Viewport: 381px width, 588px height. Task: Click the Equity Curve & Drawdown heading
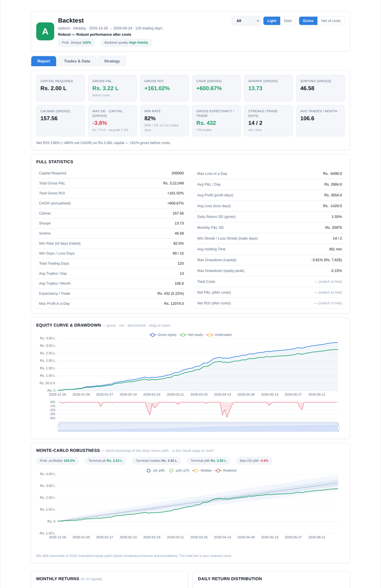click(68, 325)
